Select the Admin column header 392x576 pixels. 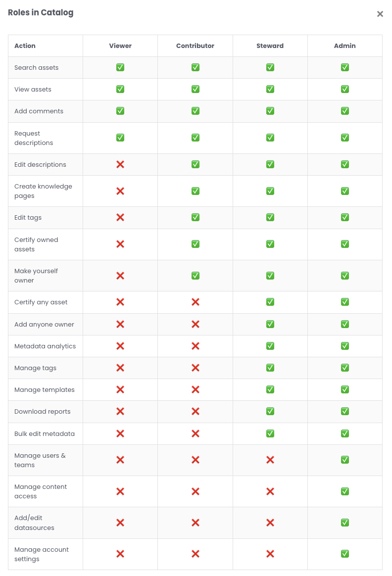[345, 46]
